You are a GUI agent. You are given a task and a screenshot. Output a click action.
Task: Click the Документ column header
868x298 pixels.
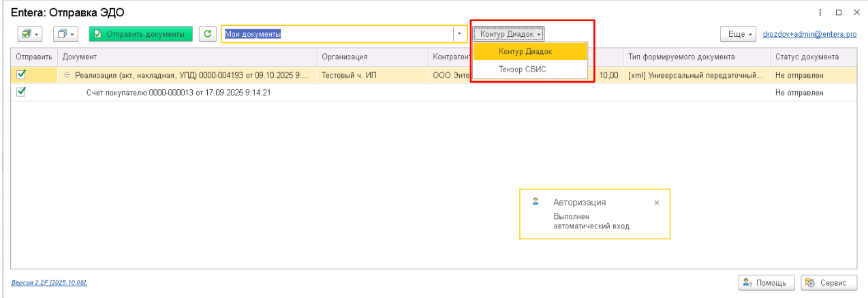(187, 57)
